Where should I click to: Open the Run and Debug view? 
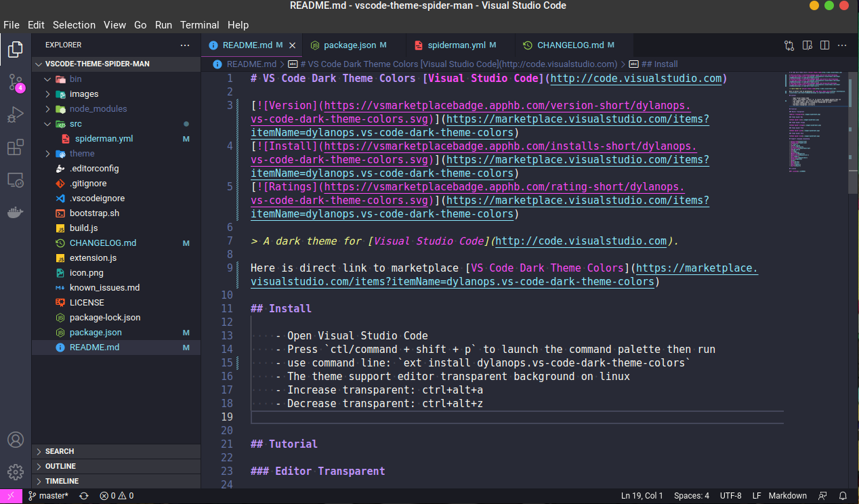coord(15,115)
